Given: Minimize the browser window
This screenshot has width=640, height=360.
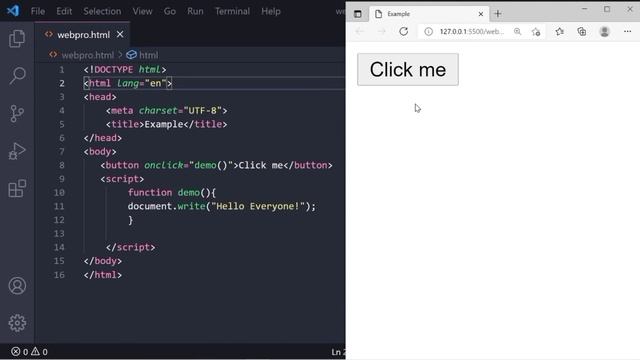Looking at the screenshot, I should pyautogui.click(x=584, y=9).
